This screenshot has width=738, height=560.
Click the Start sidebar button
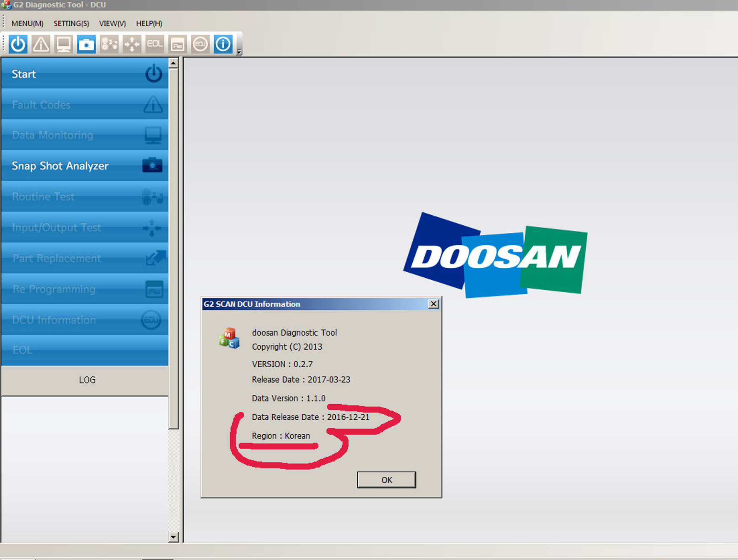pos(85,74)
